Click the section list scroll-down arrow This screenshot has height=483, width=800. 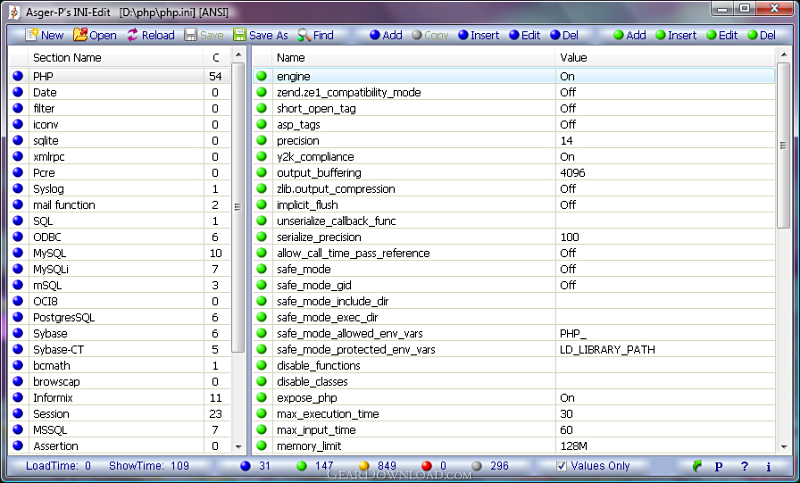[238, 446]
